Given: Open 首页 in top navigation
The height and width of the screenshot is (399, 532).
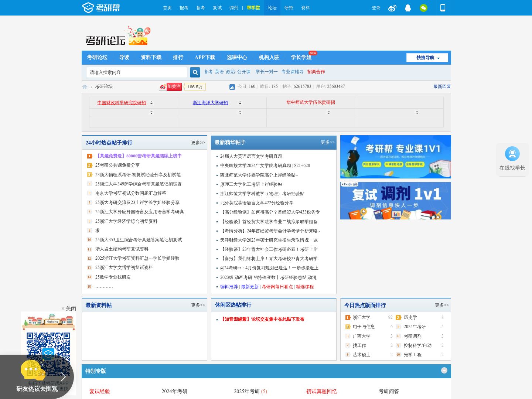Looking at the screenshot, I should (x=167, y=8).
